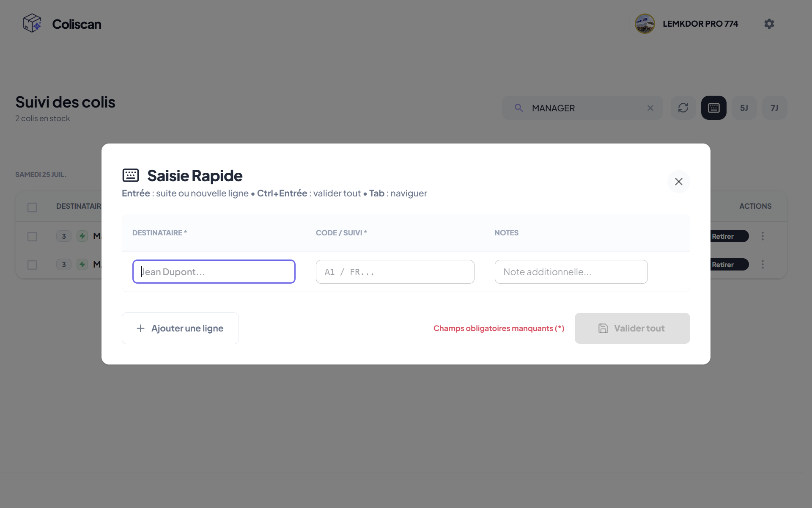Open the first row's three-dot actions menu

763,236
